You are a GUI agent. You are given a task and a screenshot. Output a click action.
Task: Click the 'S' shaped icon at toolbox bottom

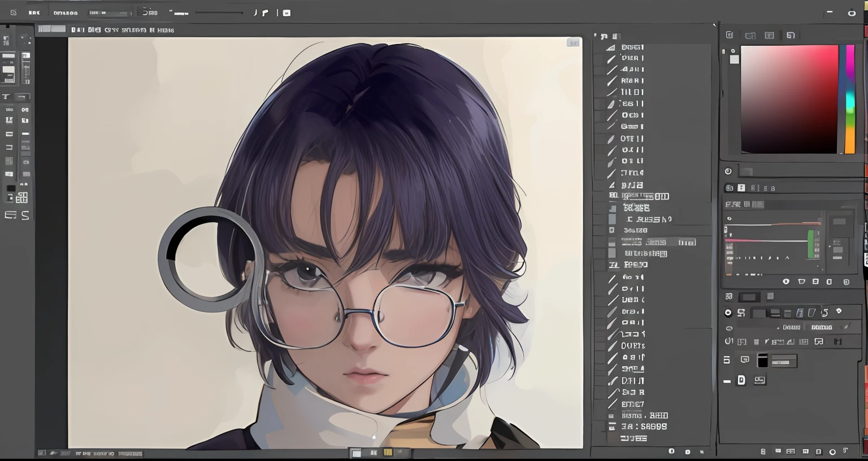(x=25, y=215)
